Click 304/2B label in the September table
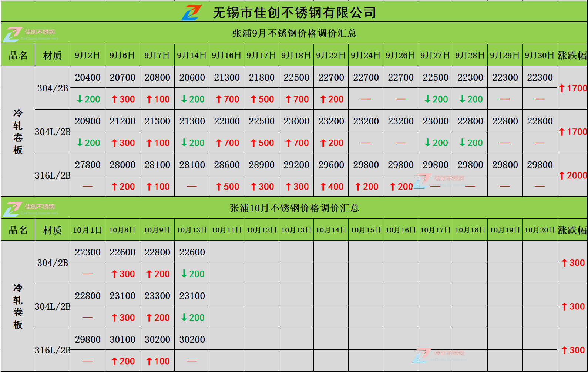Screen dimensions: 588x372 53,88
